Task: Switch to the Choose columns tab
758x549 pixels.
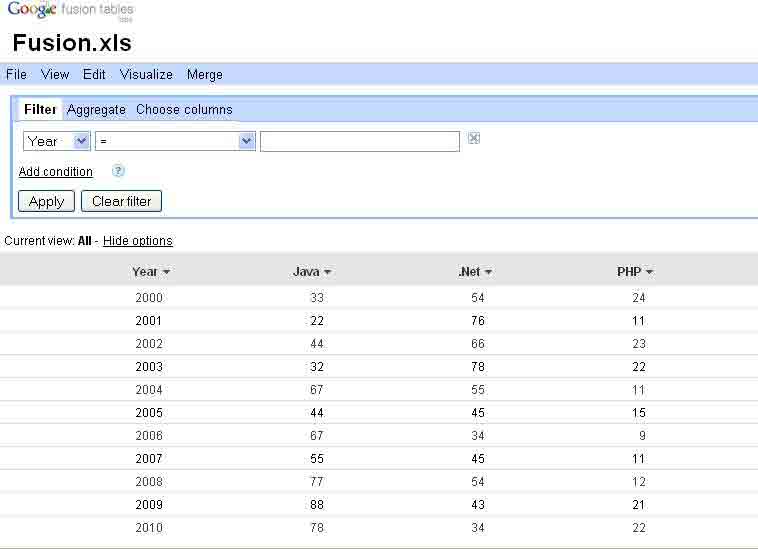Action: pyautogui.click(x=184, y=110)
